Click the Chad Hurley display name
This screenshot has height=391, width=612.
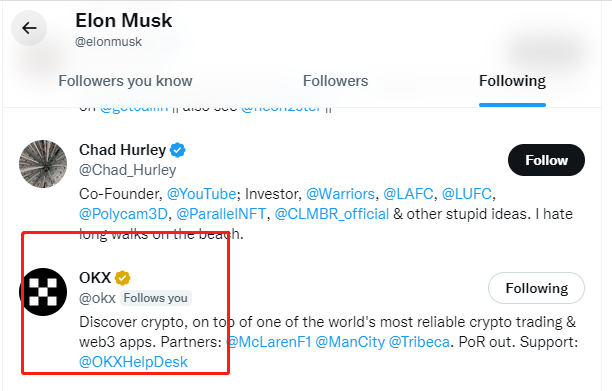point(123,150)
